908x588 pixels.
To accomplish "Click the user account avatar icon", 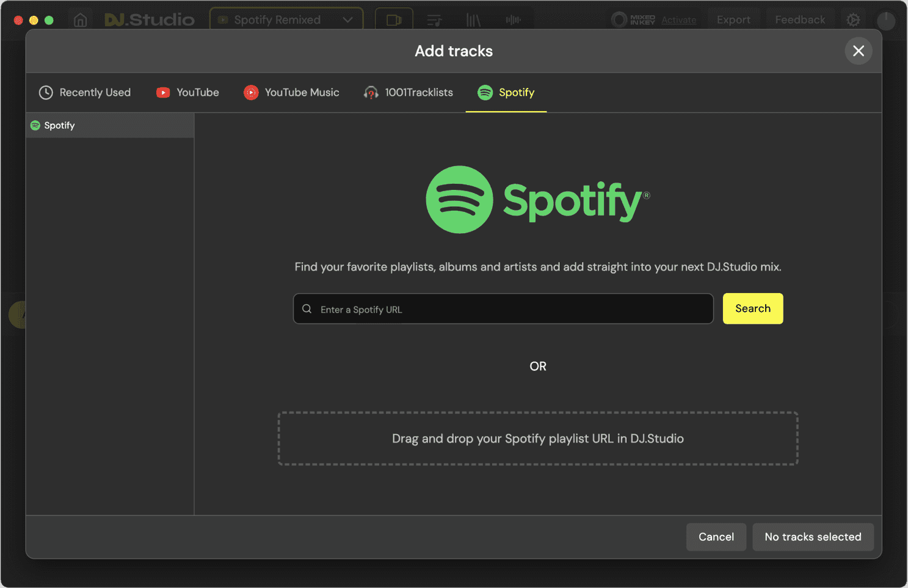I will click(886, 21).
